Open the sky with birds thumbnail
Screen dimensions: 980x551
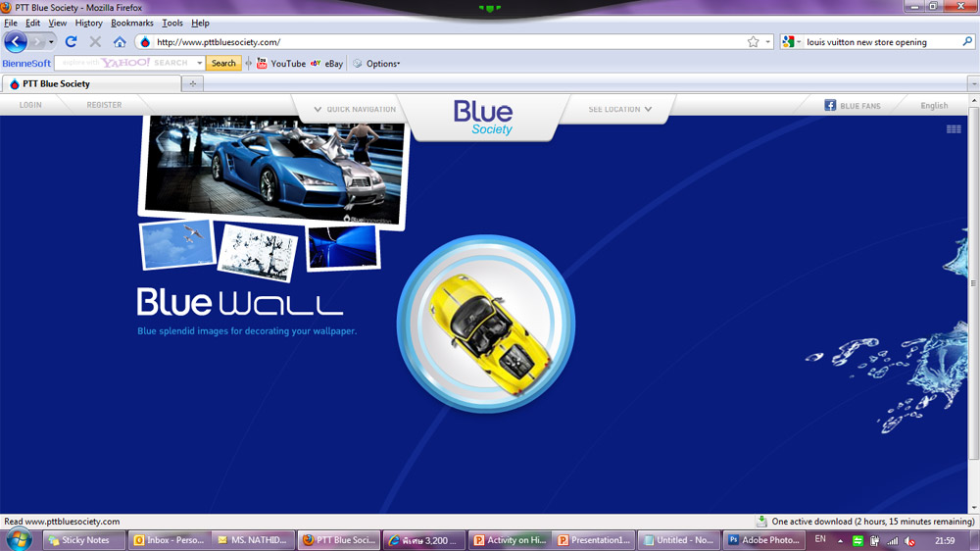point(177,245)
